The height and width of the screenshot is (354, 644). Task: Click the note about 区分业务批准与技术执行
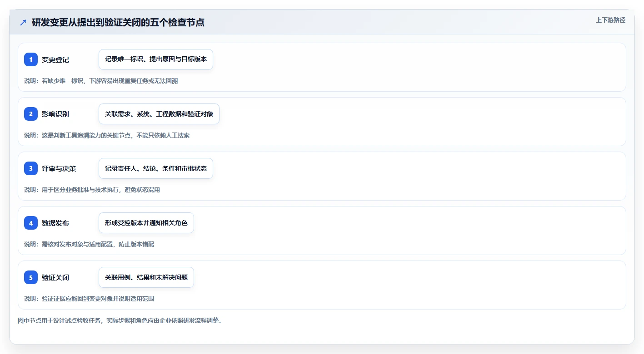pyautogui.click(x=92, y=190)
